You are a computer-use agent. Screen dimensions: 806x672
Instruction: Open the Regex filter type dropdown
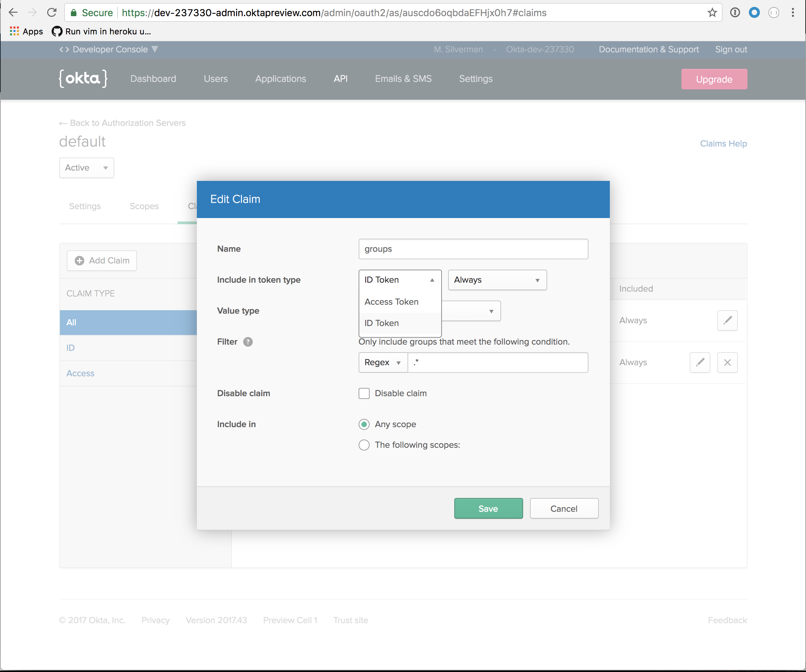[383, 362]
